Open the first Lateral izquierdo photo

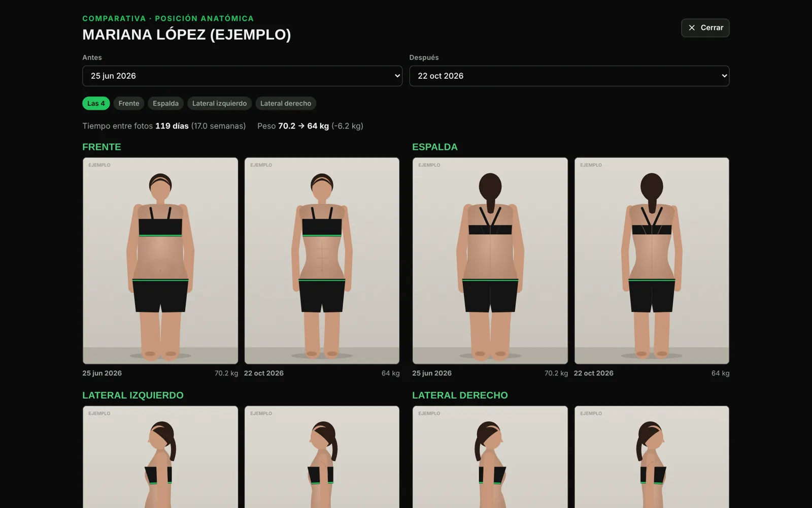click(x=160, y=457)
